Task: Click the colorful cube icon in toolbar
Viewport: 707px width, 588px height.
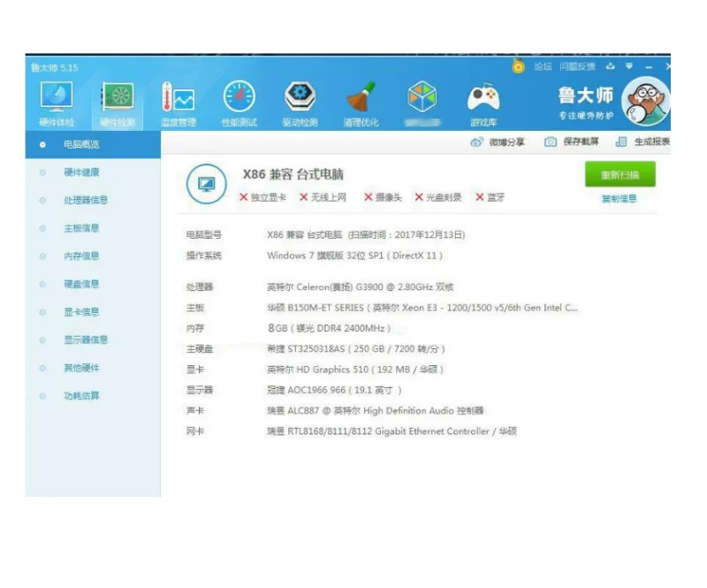Action: click(x=422, y=97)
